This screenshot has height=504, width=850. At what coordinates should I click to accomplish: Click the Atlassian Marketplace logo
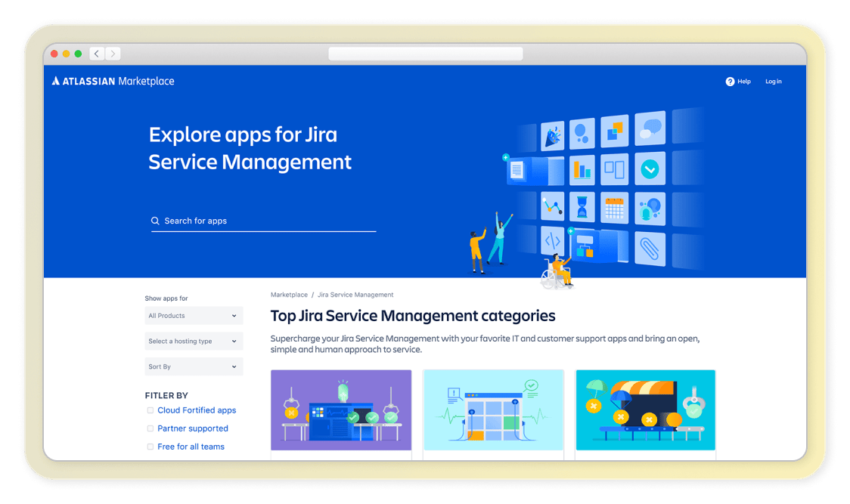coord(113,82)
